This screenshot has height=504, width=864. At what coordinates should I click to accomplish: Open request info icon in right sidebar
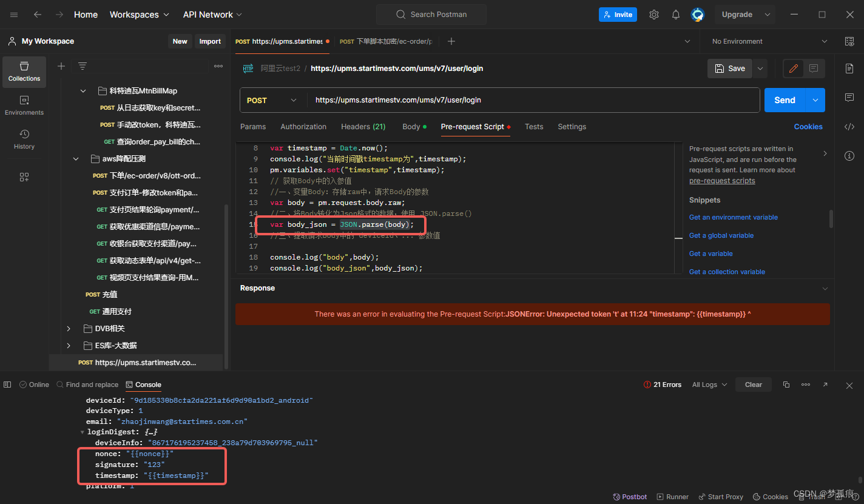(x=849, y=156)
